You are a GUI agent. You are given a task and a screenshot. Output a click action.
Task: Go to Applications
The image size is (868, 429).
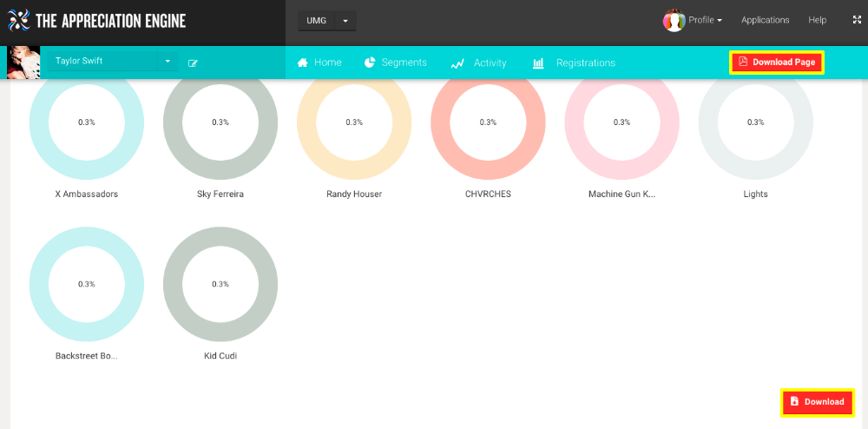[765, 20]
